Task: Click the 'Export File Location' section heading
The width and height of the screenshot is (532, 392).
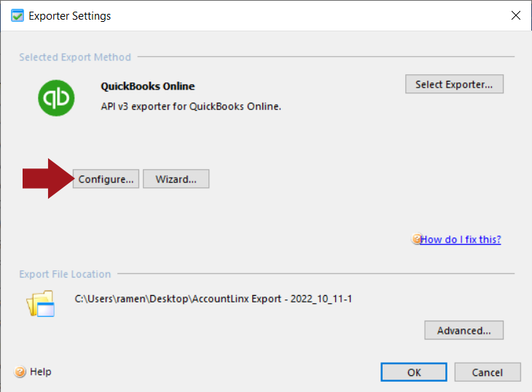Action: 65,274
